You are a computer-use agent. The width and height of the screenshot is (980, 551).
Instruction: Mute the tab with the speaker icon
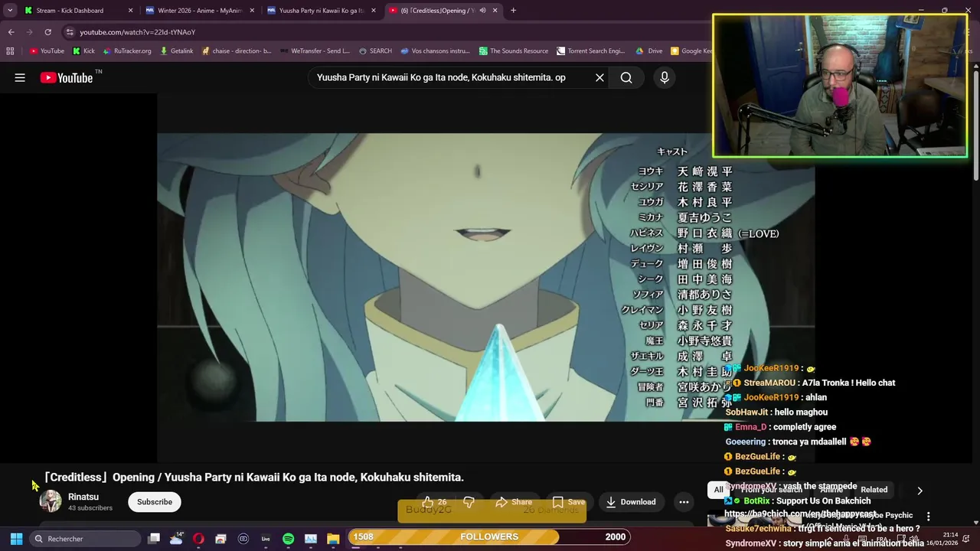click(x=482, y=11)
